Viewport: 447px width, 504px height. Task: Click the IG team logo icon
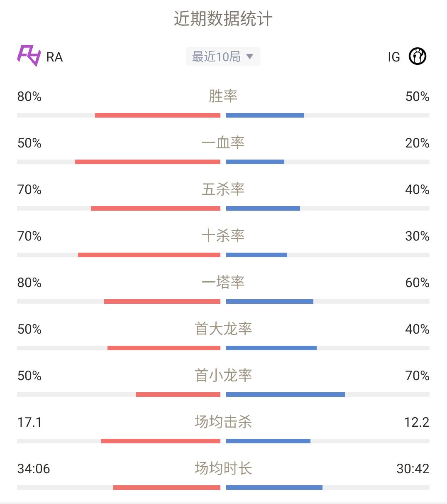coord(418,56)
